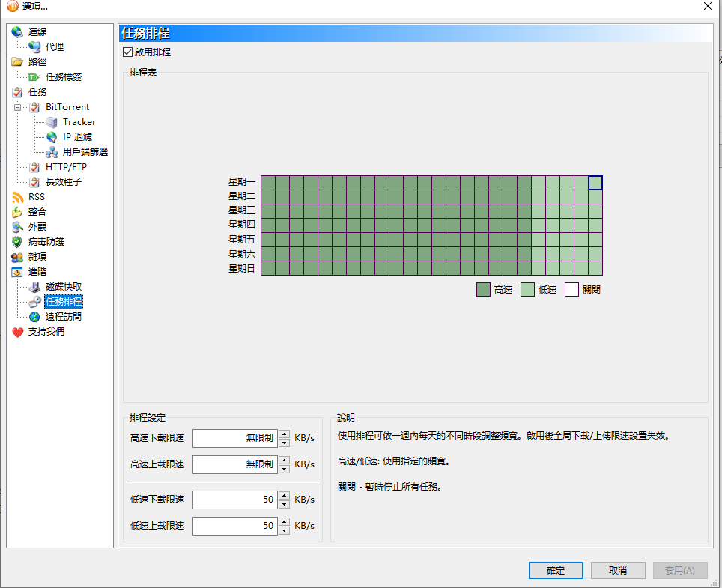This screenshot has height=588, width=722.
Task: Click the 病毒防護 shield icon
Action: (17, 242)
